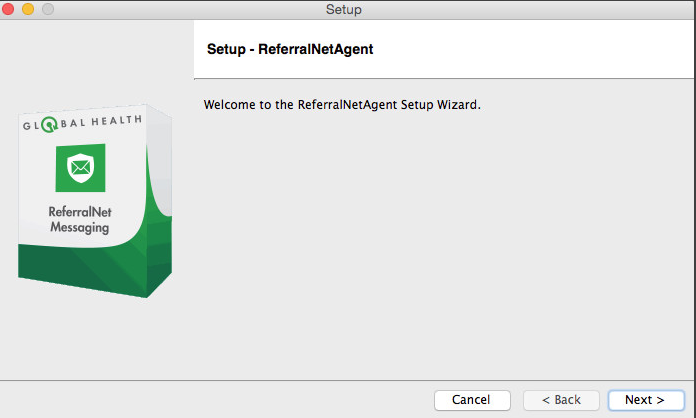Click the green mail shield icon
The width and height of the screenshot is (696, 418).
[x=80, y=168]
